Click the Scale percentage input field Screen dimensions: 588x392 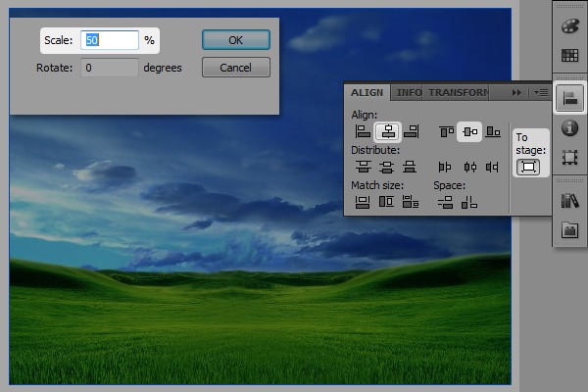point(110,40)
